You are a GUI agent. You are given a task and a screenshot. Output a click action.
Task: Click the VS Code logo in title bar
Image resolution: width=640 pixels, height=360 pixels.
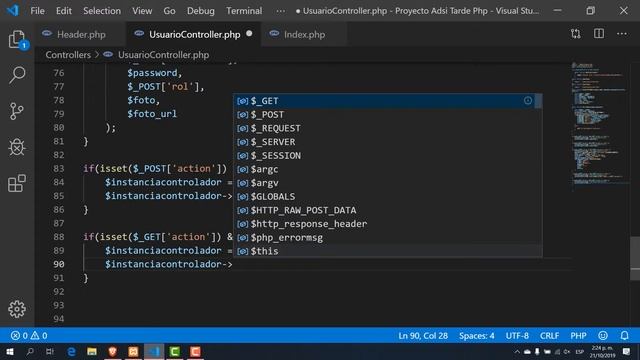coord(13,10)
